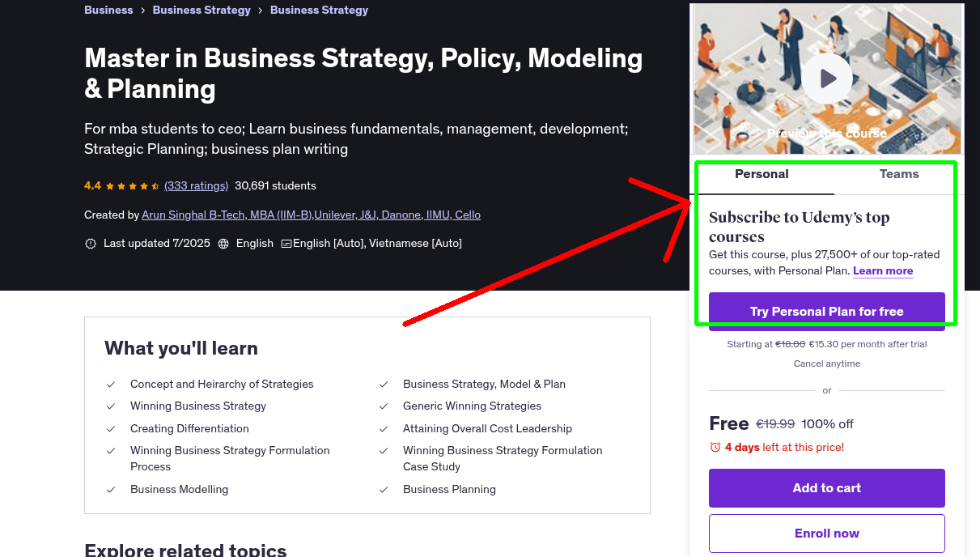Click 'Generic Winning Strategies' list item

472,406
